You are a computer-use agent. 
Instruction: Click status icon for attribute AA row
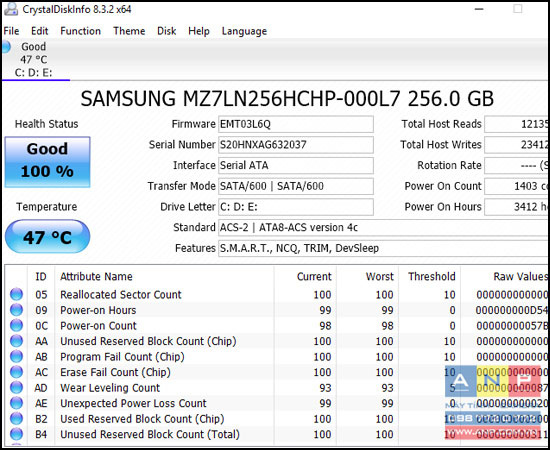coord(16,341)
